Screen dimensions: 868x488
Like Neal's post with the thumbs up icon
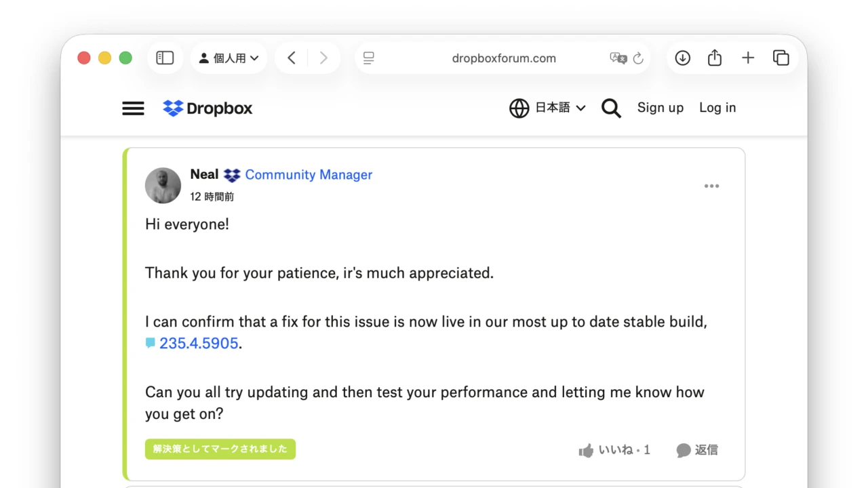click(586, 449)
